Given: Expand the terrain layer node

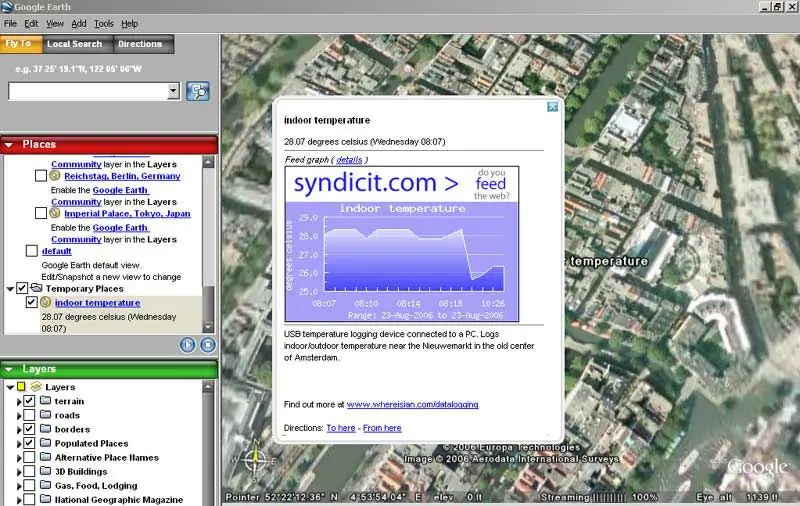Looking at the screenshot, I should pyautogui.click(x=19, y=401).
